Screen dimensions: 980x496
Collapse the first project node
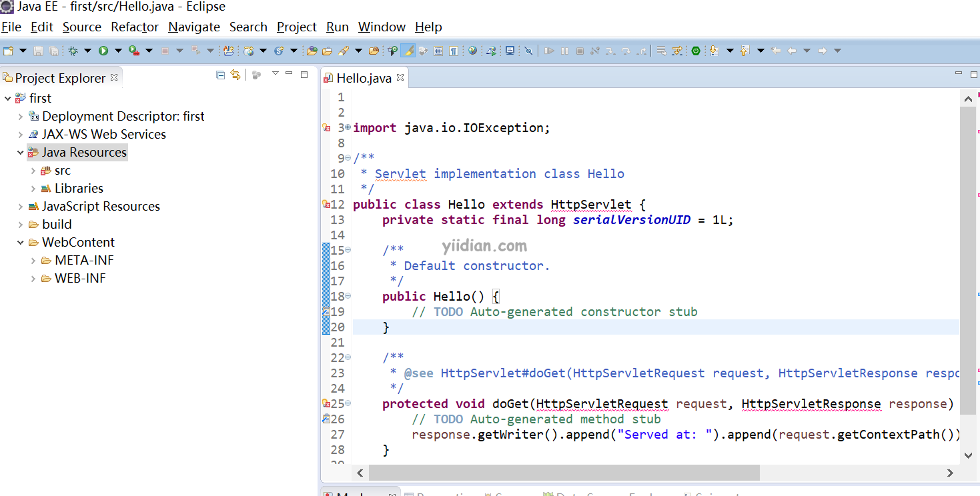point(7,99)
